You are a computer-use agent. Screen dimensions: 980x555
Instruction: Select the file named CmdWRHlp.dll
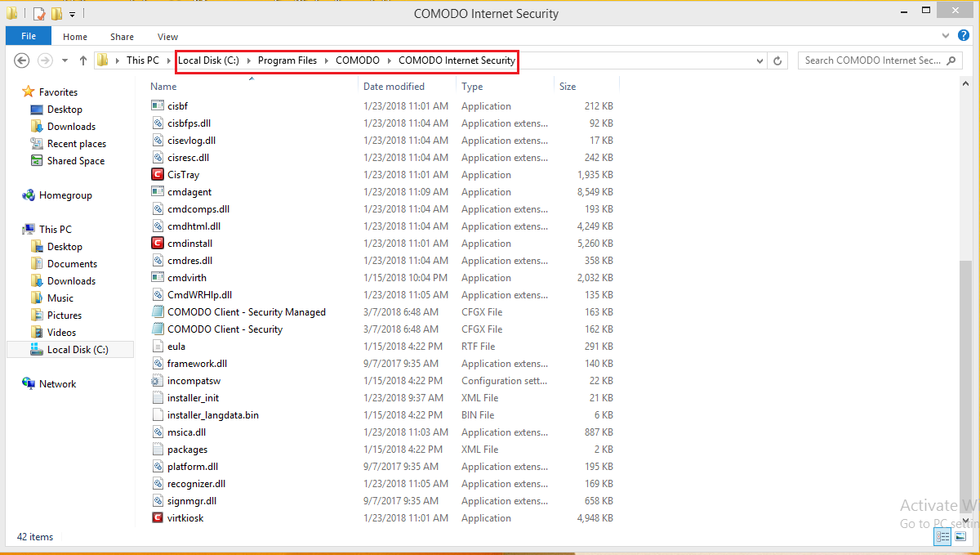click(200, 294)
